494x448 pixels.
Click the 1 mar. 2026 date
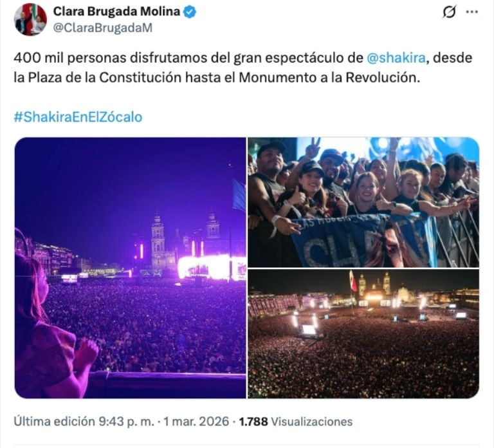point(196,422)
